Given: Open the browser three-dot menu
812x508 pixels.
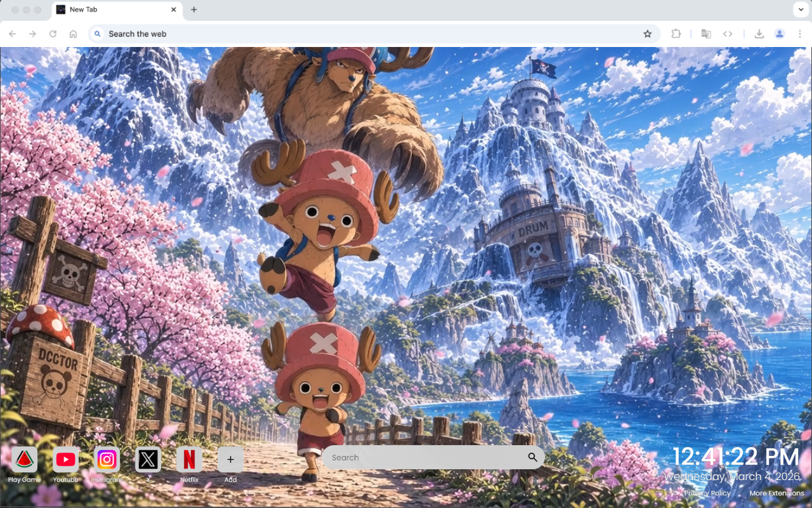Looking at the screenshot, I should (x=800, y=34).
